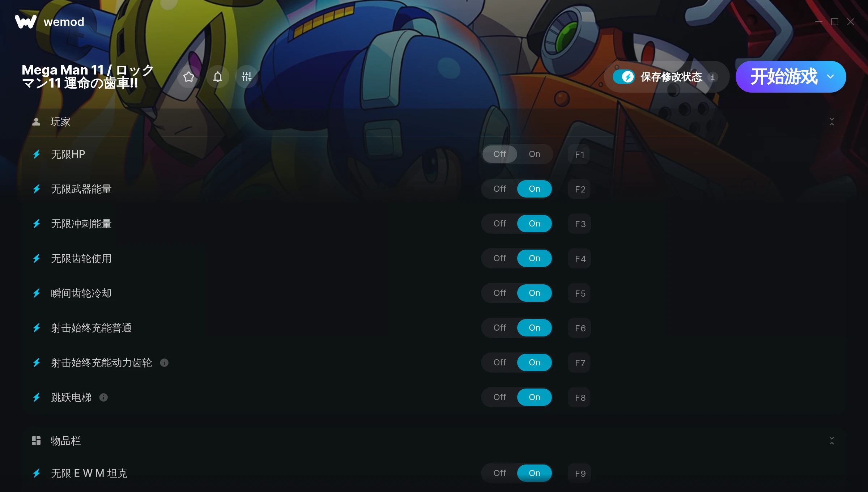
Task: Click the 开始游戏 button
Action: click(783, 77)
